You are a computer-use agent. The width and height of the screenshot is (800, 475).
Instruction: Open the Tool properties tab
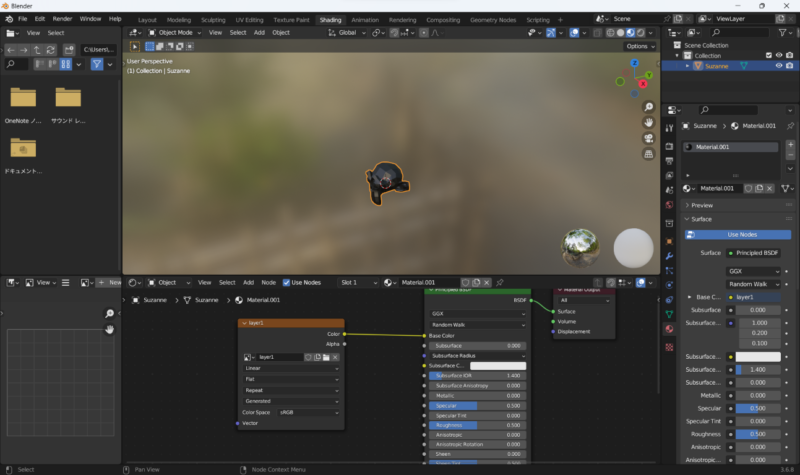669,128
